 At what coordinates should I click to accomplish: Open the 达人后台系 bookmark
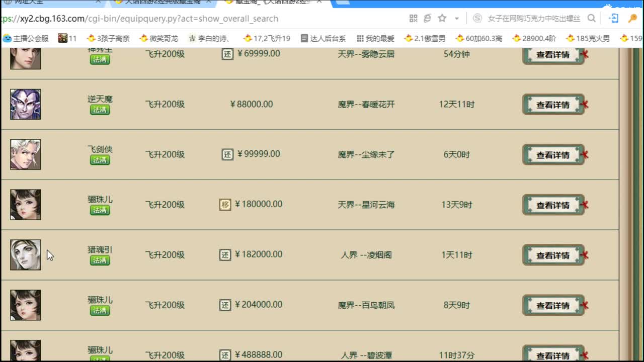[x=323, y=38]
